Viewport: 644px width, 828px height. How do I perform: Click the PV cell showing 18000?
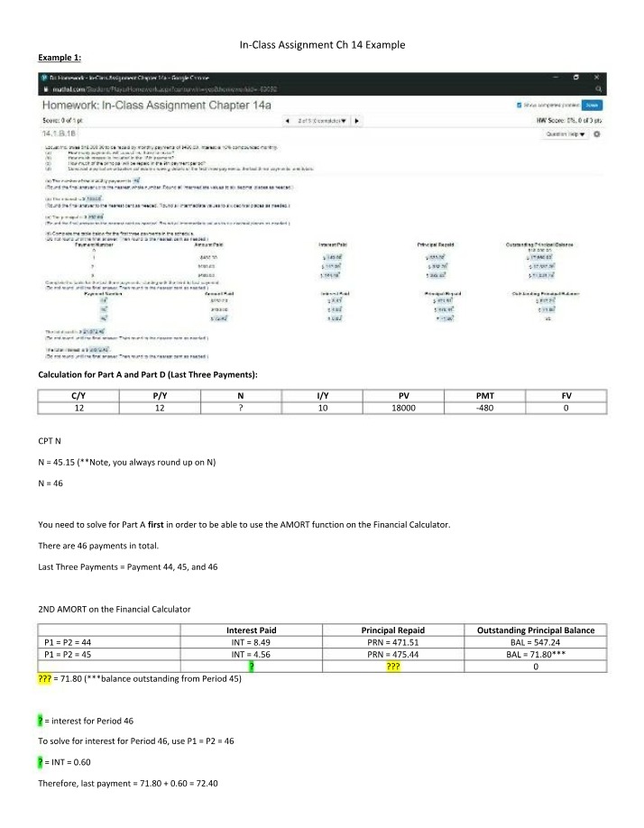(404, 408)
